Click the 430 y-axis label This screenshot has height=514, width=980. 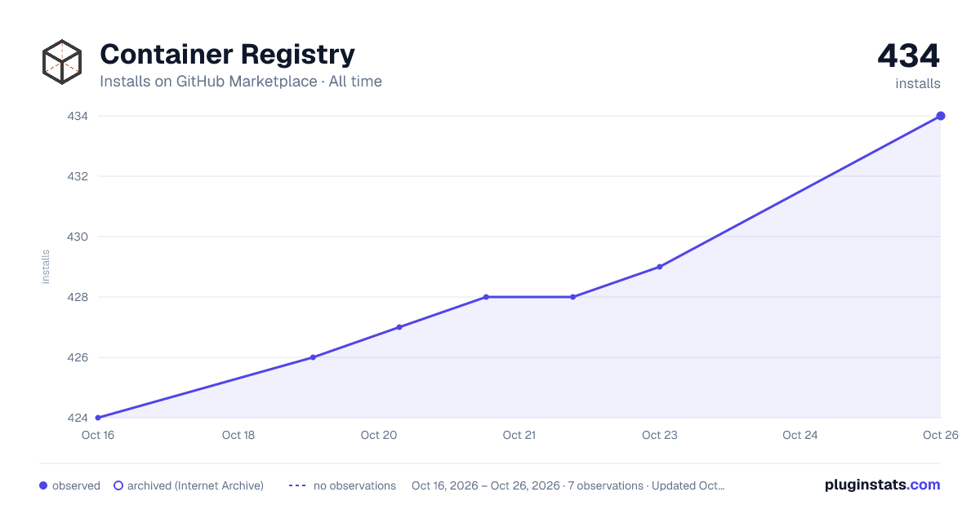click(x=78, y=237)
